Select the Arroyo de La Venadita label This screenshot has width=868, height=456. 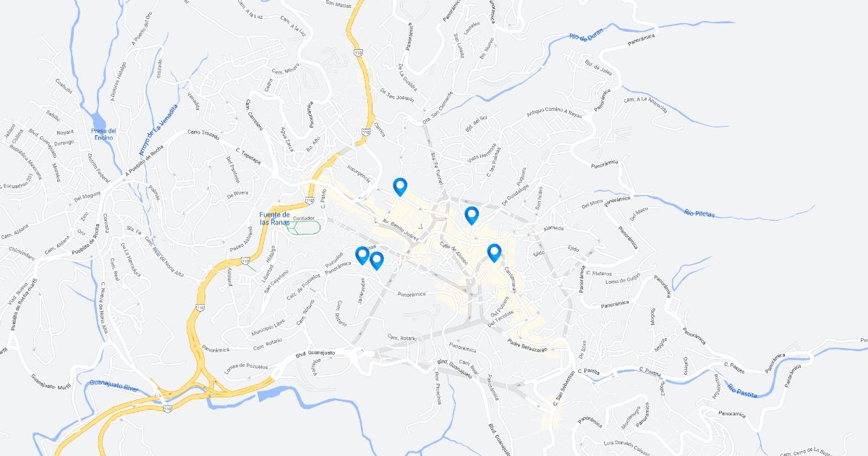coord(158,130)
